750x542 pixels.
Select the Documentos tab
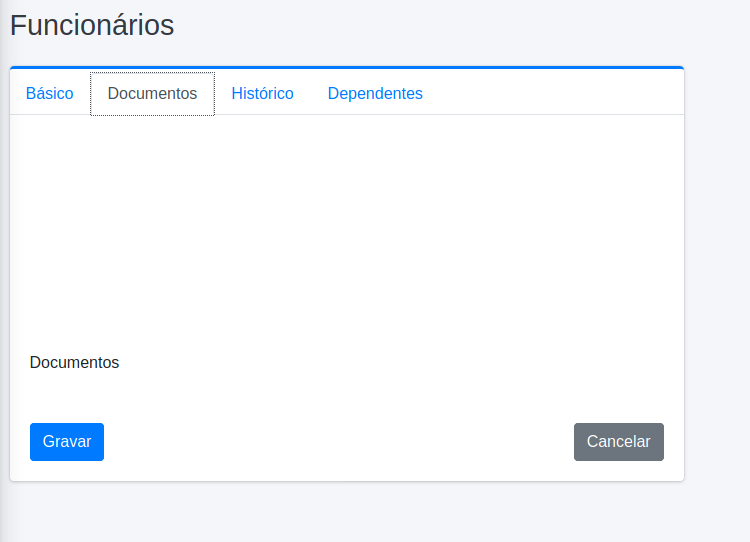[x=152, y=93]
